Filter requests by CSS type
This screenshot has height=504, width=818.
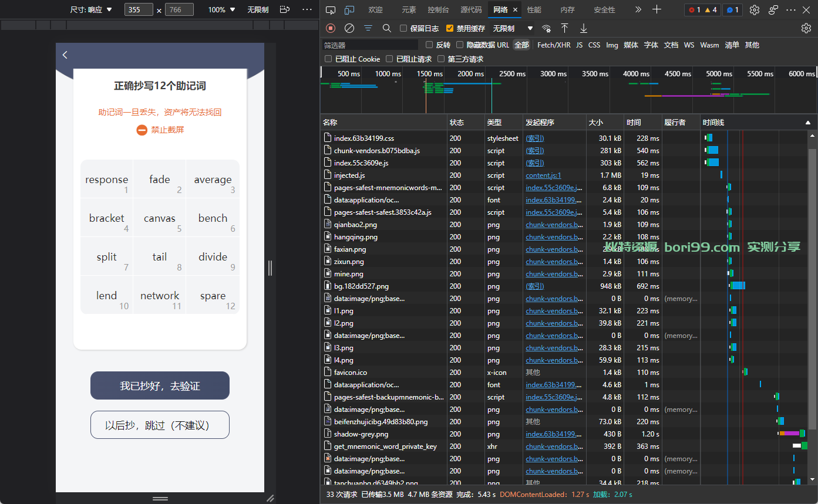click(x=594, y=45)
